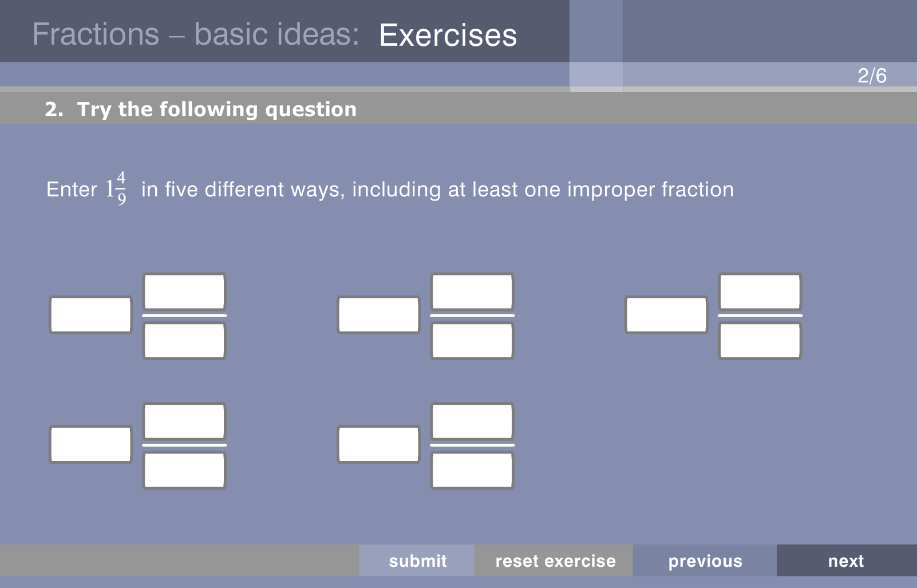Viewport: 917px width, 588px height.
Task: Select numerator box of second fraction
Action: [x=472, y=291]
